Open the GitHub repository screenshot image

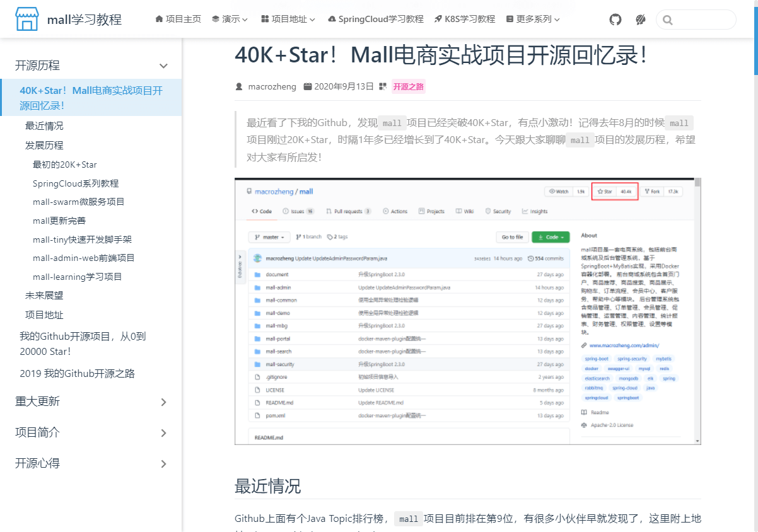(467, 311)
